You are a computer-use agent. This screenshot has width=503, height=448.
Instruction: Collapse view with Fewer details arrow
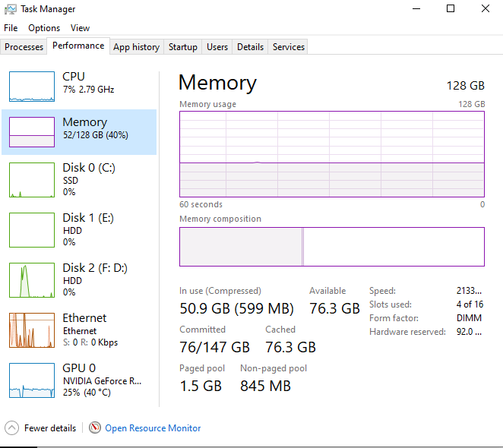pos(11,428)
